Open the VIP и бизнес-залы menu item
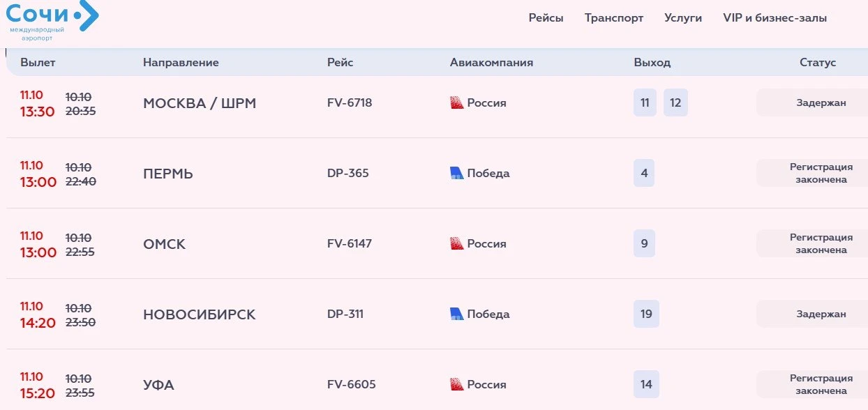 point(775,18)
